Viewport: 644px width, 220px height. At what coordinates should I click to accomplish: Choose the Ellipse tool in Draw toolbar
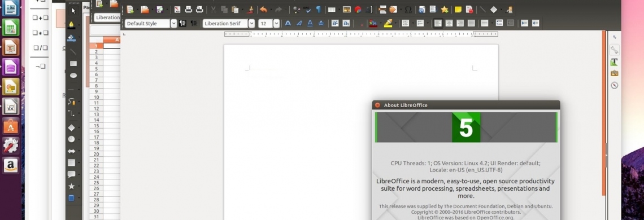tap(73, 76)
